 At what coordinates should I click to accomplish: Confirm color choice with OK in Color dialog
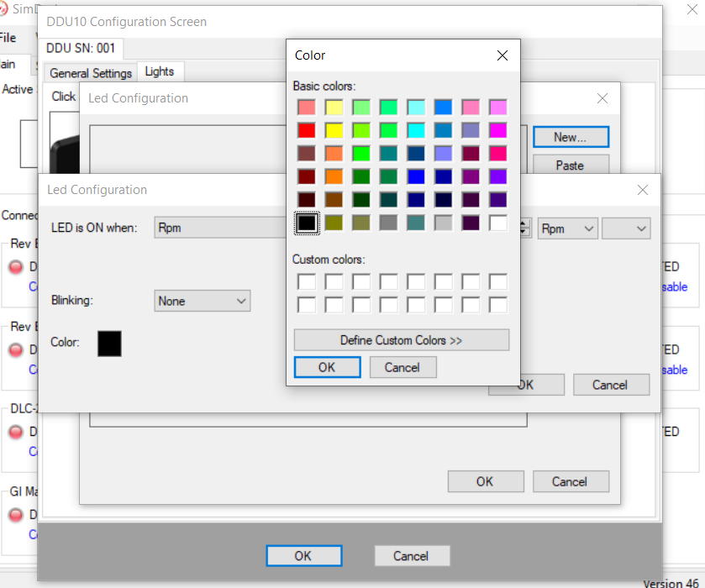(x=327, y=367)
